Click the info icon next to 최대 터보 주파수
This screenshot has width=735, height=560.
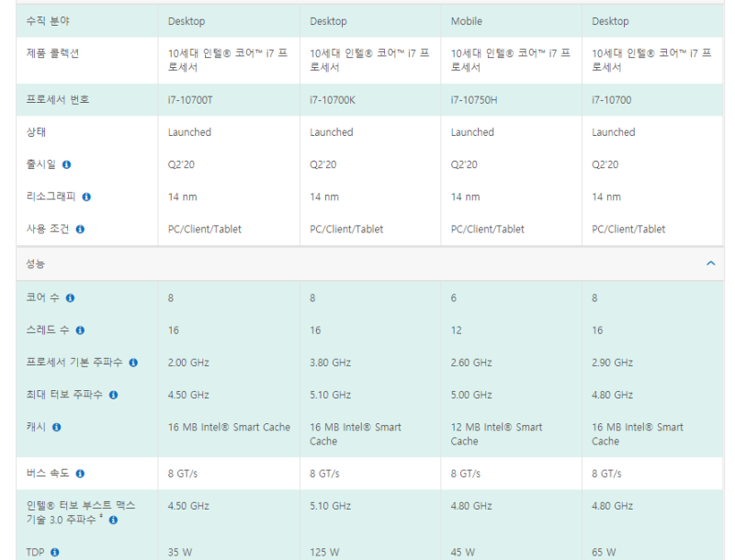click(113, 395)
